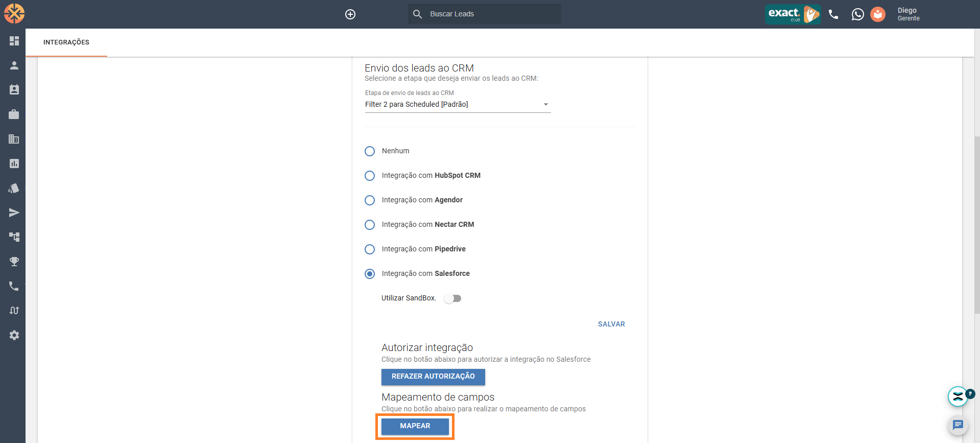Toggle the Utilizar SandBox switch
The image size is (980, 443).
(x=452, y=298)
